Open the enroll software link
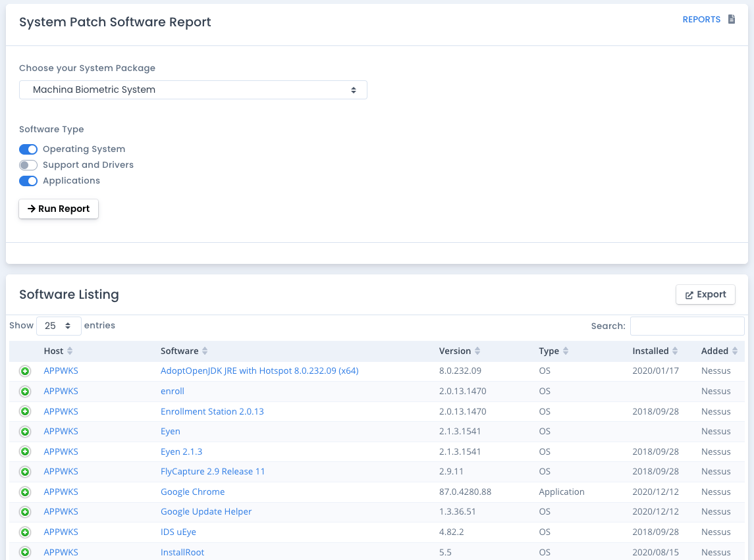Viewport: 754px width, 560px height. coord(173,392)
